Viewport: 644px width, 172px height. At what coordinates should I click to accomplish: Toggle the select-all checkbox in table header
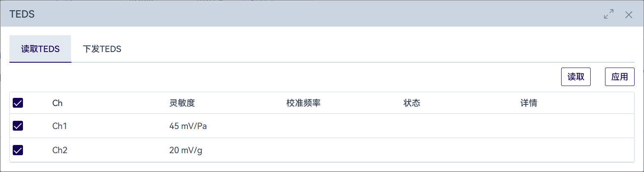click(18, 103)
